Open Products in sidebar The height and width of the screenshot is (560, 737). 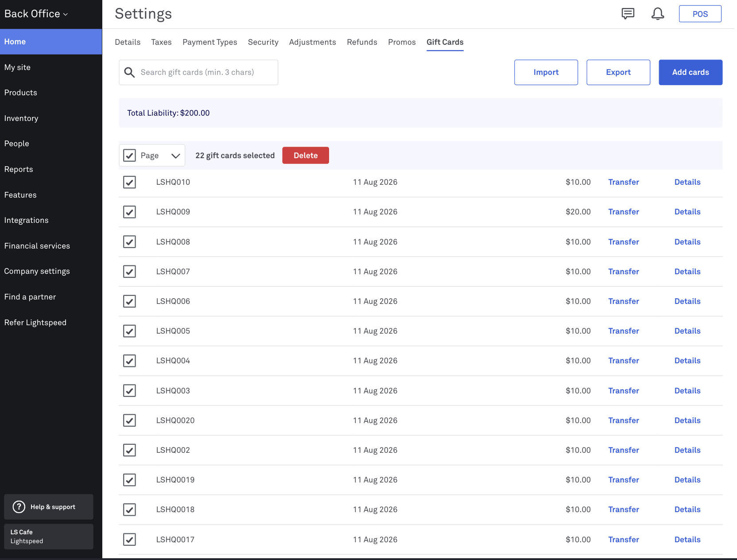(x=51, y=93)
